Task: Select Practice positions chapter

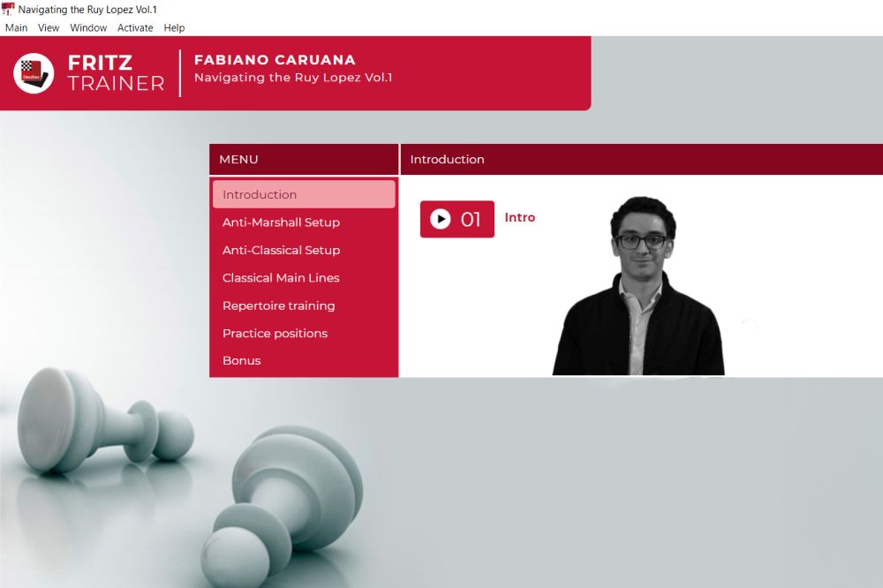Action: 304,333
